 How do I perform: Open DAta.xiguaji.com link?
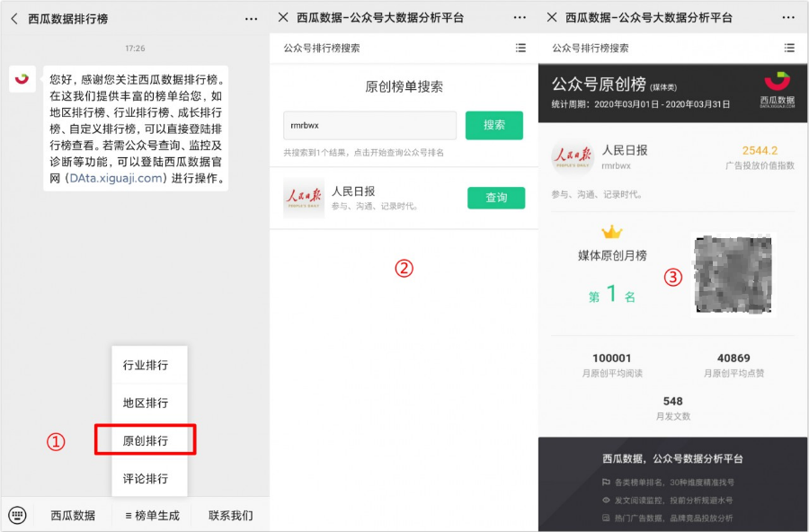(116, 178)
